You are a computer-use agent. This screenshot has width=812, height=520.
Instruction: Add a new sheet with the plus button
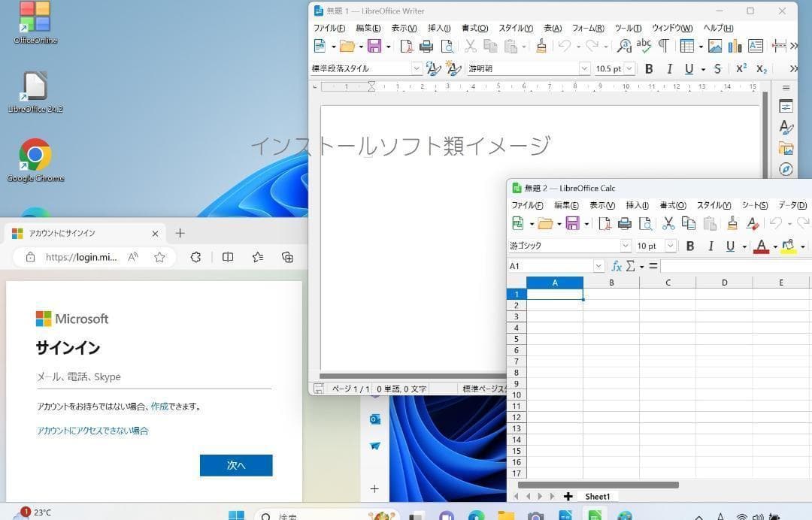pos(568,496)
